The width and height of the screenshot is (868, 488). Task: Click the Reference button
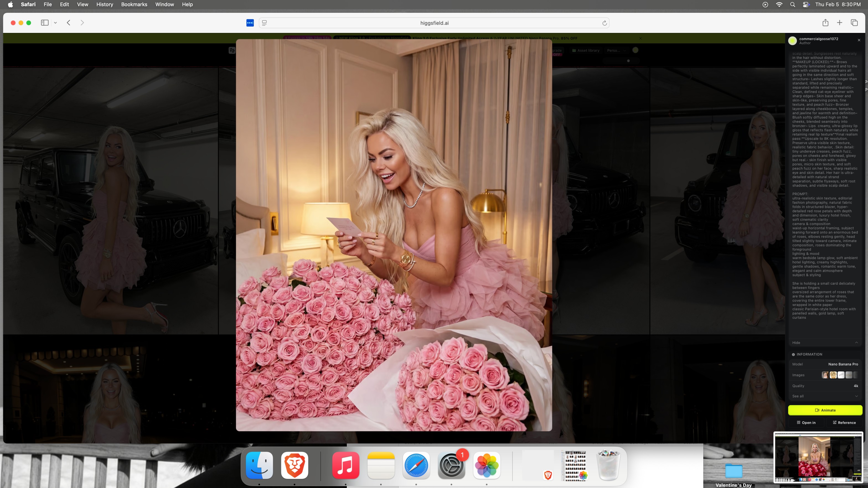click(x=844, y=422)
